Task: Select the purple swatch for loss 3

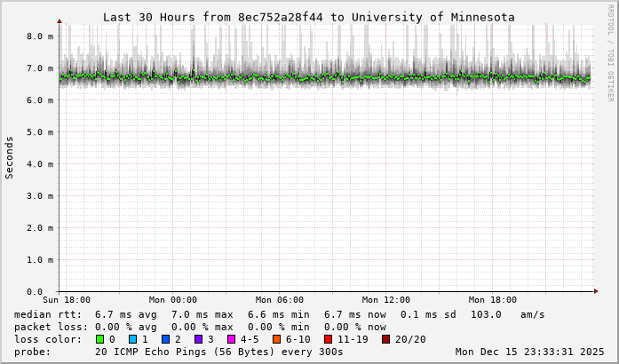Action: pyautogui.click(x=198, y=339)
